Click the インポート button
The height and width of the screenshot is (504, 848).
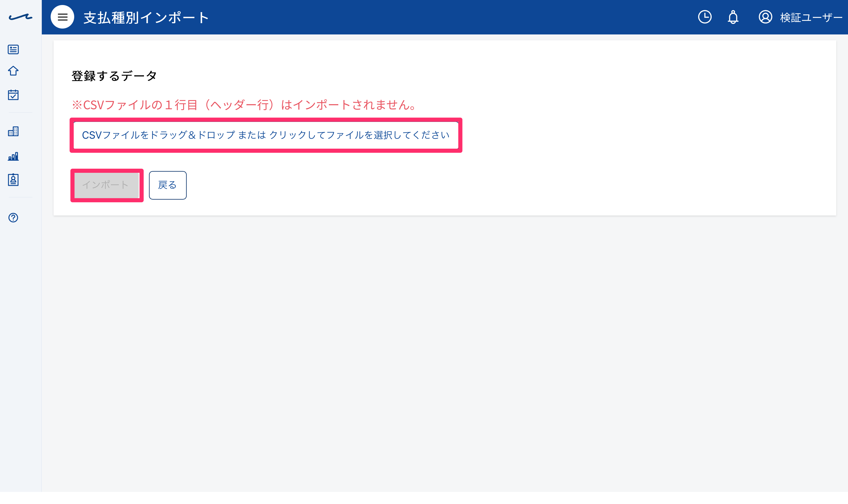tap(107, 185)
